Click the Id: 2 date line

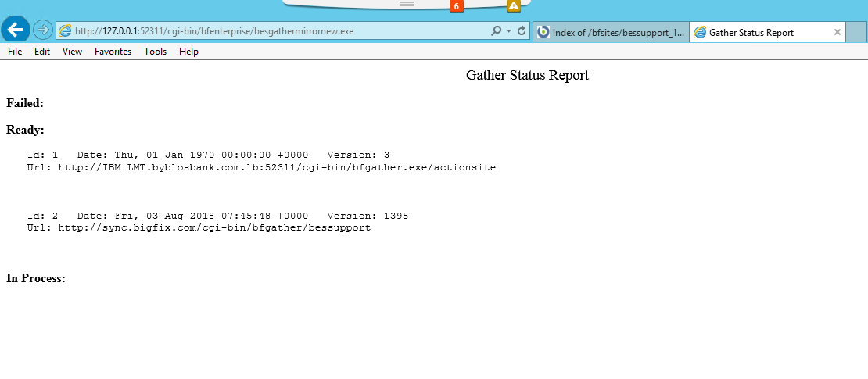pos(217,216)
